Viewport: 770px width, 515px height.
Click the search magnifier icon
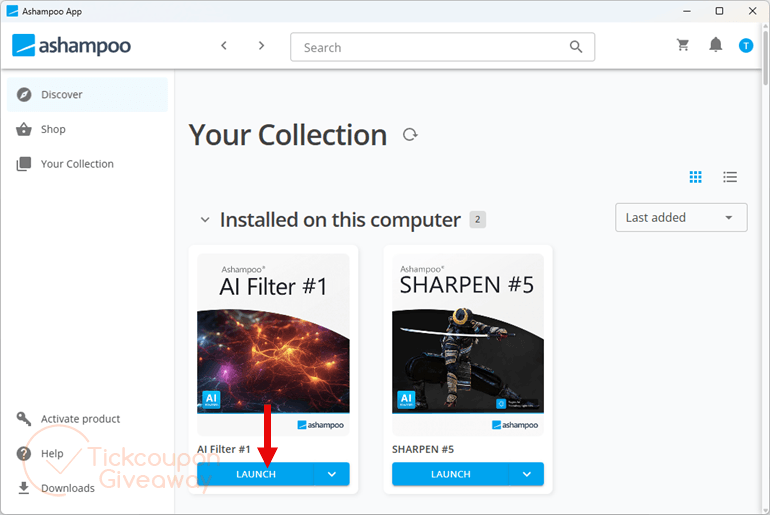coord(576,47)
